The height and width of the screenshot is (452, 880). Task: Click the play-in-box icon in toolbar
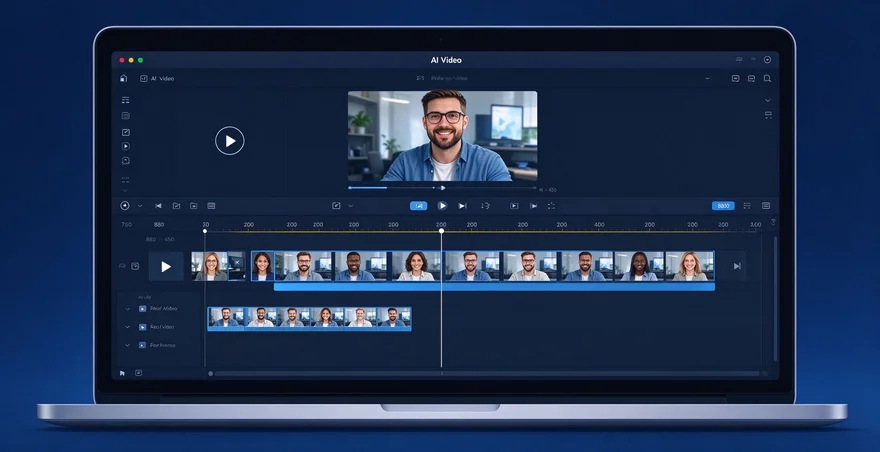tap(514, 206)
